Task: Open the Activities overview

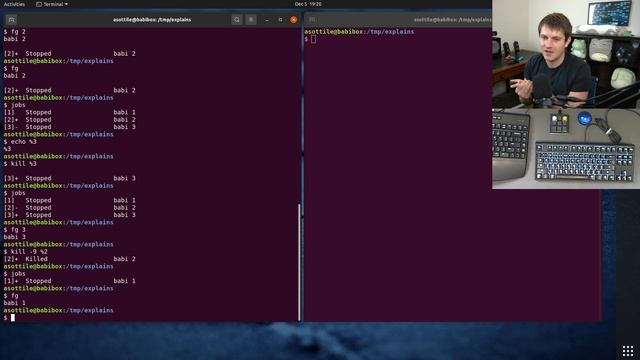Action: click(14, 4)
